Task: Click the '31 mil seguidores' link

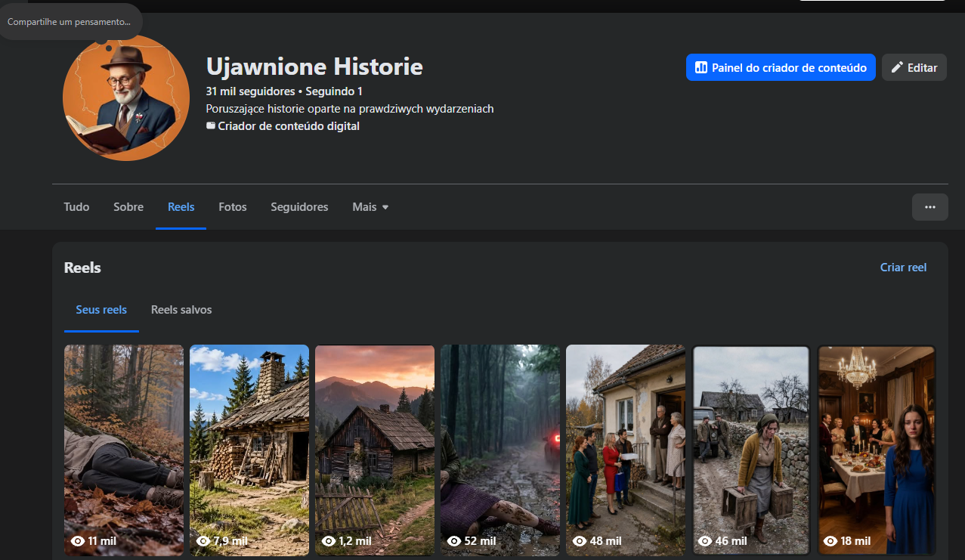Action: pyautogui.click(x=250, y=91)
